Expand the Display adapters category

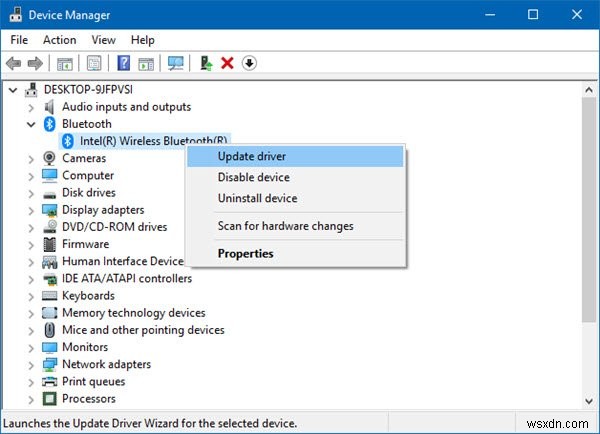(31, 210)
